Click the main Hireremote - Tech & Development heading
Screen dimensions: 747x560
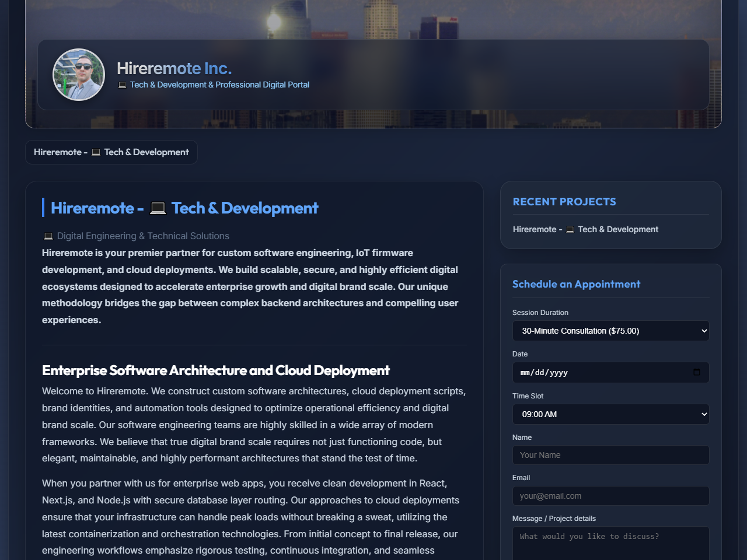184,208
